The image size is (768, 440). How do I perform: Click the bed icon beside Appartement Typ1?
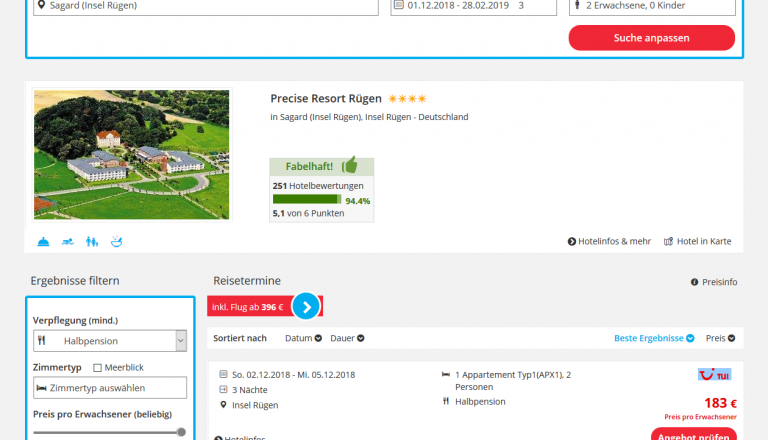coord(446,374)
